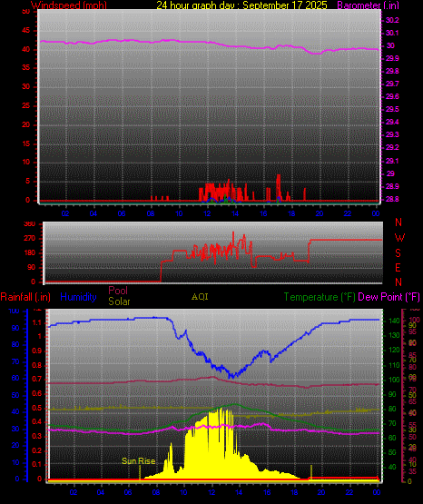Click the "Pool" legend label
Viewport: 423px width, 504px height.
pos(118,291)
